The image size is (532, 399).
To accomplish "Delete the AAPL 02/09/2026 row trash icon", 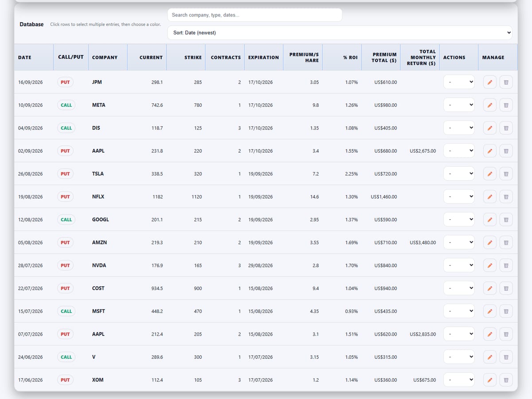I will 506,151.
